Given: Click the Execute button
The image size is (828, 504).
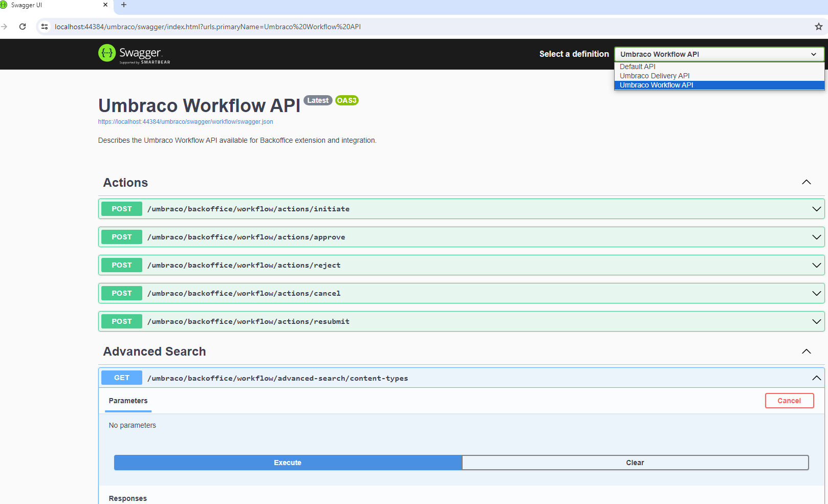Looking at the screenshot, I should (288, 463).
